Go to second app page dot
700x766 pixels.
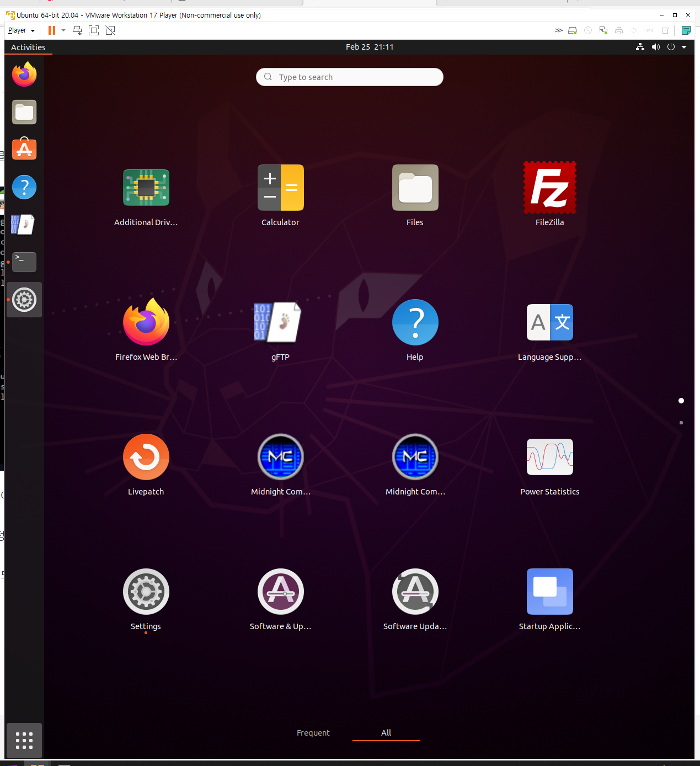681,423
